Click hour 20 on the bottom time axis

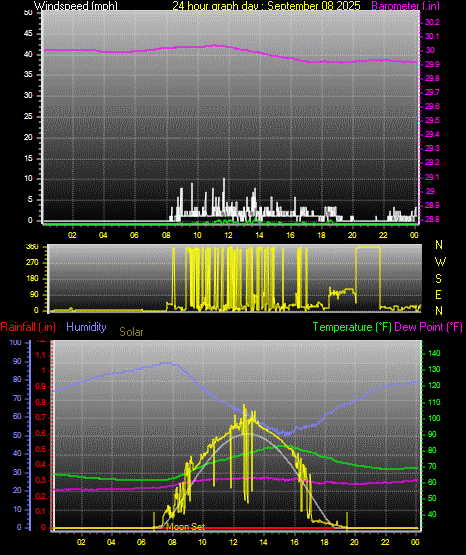click(354, 542)
